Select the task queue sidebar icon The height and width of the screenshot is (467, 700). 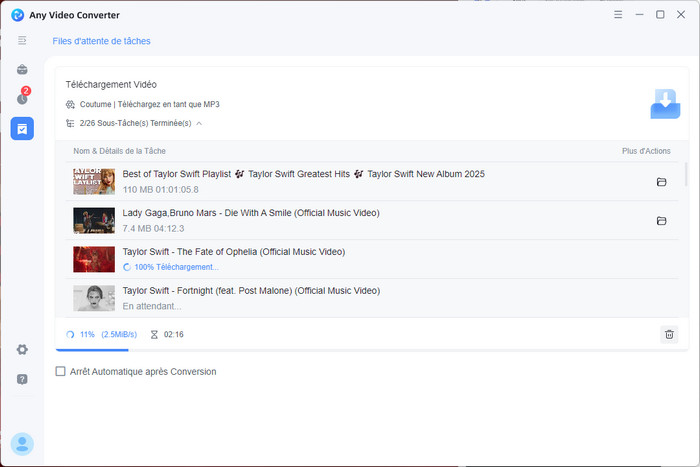tap(22, 128)
